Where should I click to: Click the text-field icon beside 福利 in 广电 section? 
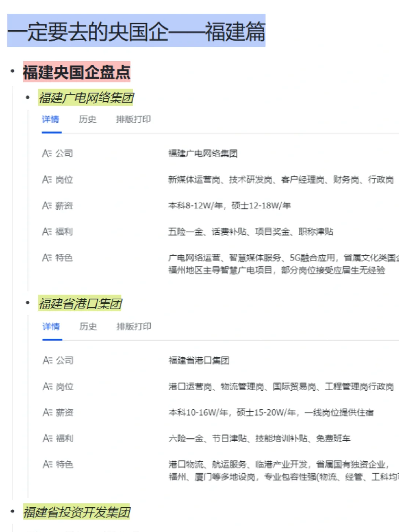click(x=47, y=232)
